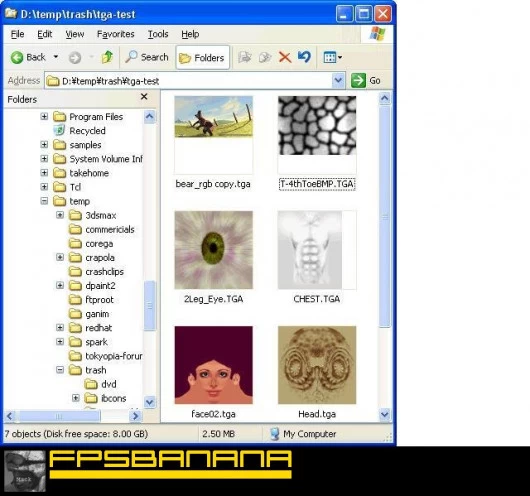Open the Views icon dropdown
The width and height of the screenshot is (530, 496).
[x=333, y=57]
